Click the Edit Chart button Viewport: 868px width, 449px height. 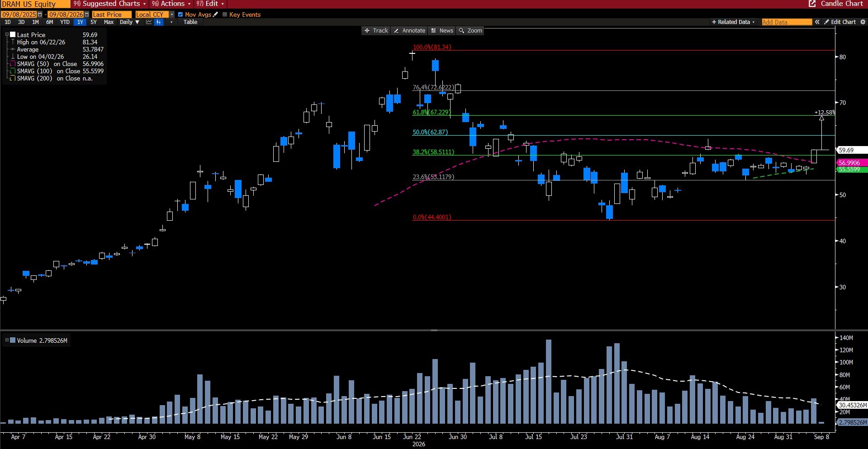pyautogui.click(x=840, y=22)
